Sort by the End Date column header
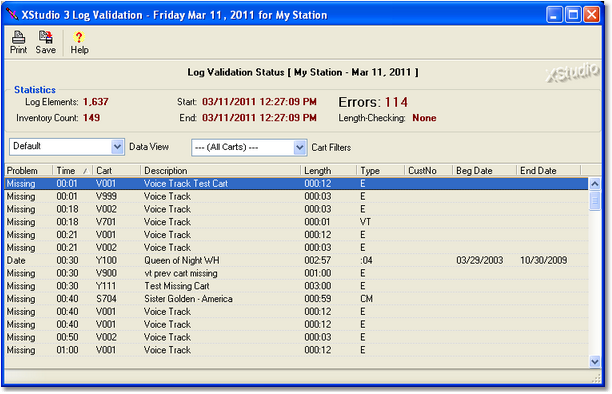This screenshot has height=394, width=612. 548,171
